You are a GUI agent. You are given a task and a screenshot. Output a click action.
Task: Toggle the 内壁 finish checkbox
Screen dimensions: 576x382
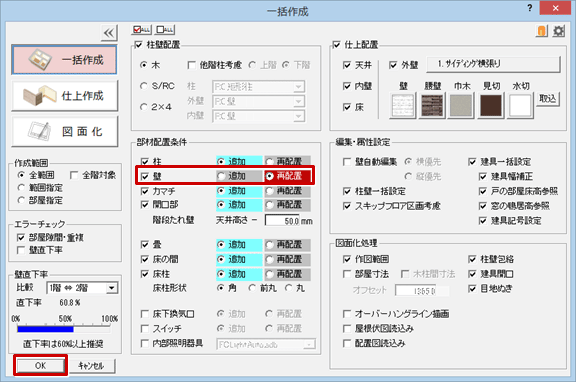click(x=346, y=86)
